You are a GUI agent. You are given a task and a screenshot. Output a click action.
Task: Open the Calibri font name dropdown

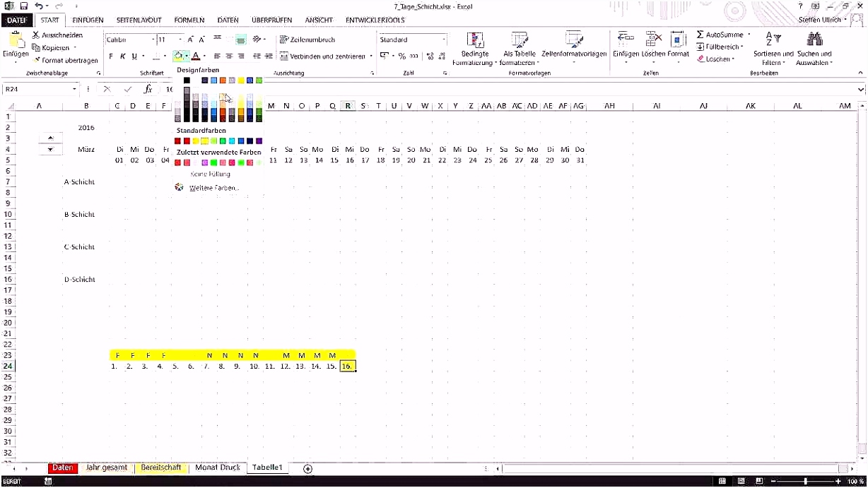[153, 40]
